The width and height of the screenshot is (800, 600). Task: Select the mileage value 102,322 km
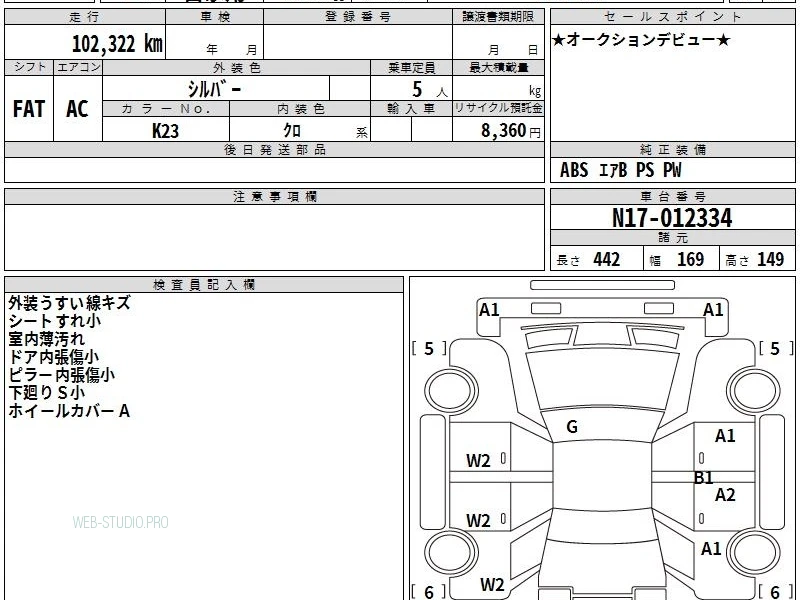(x=117, y=44)
